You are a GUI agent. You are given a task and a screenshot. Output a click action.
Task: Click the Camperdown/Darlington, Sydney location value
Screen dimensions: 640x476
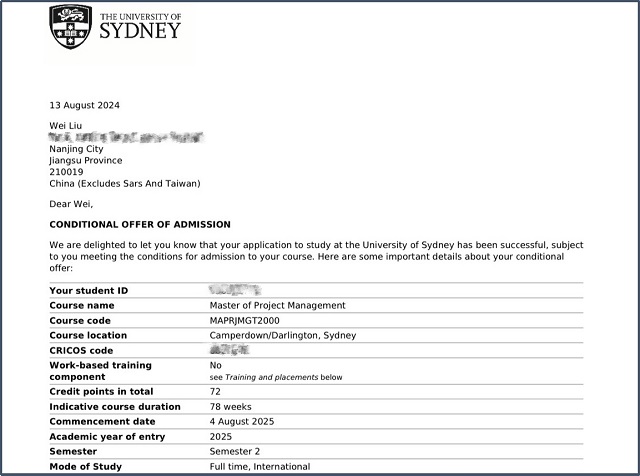(x=282, y=335)
